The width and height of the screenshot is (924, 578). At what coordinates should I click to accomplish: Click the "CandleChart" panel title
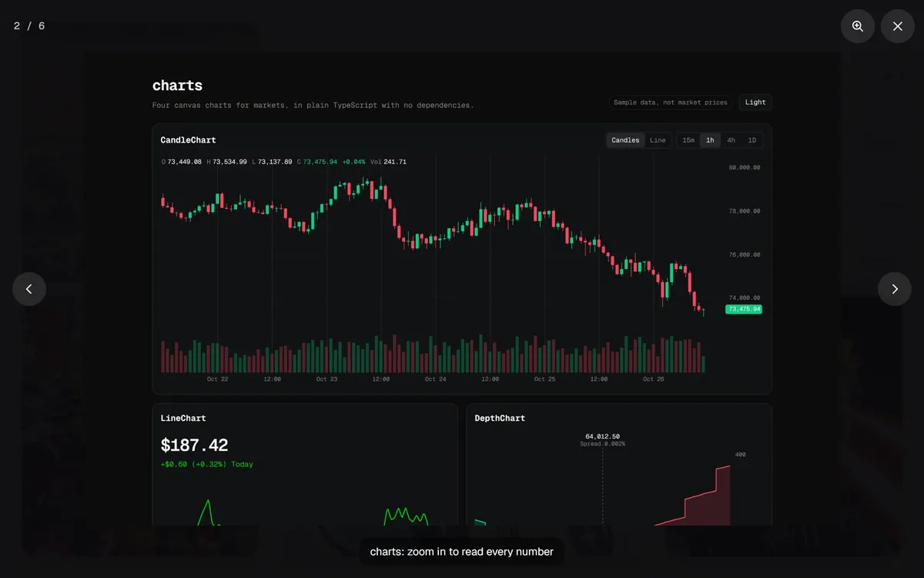[x=188, y=140]
